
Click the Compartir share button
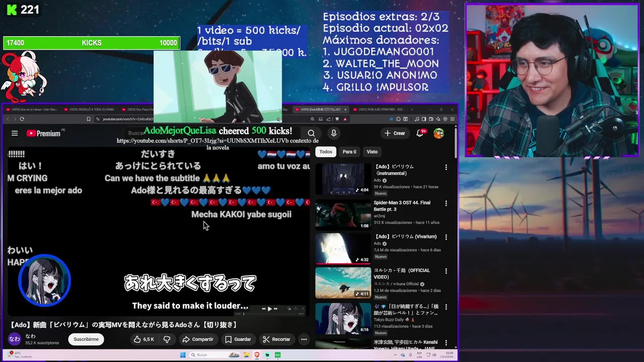198,339
